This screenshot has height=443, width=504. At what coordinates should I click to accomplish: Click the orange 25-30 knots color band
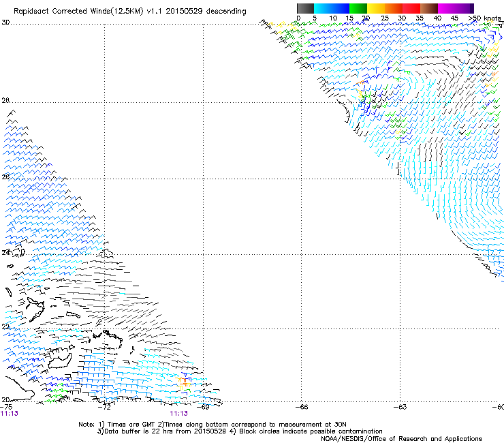coord(394,8)
